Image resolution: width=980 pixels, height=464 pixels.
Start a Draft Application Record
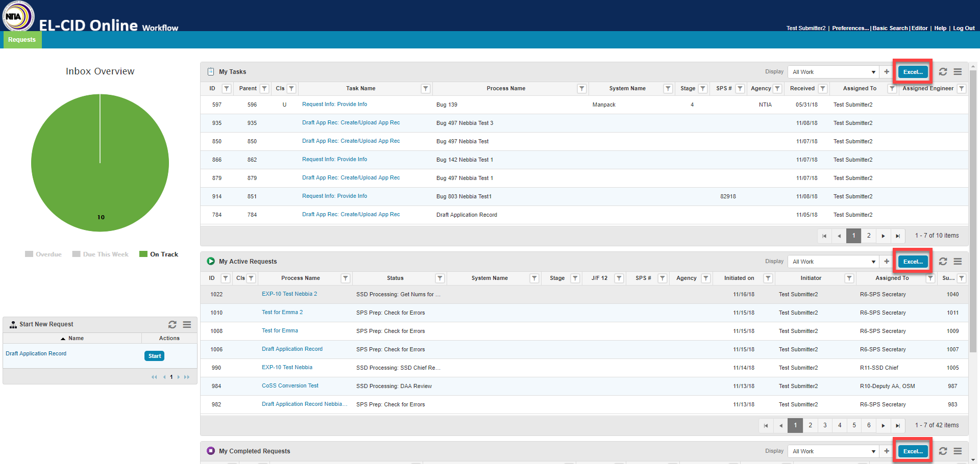(154, 356)
